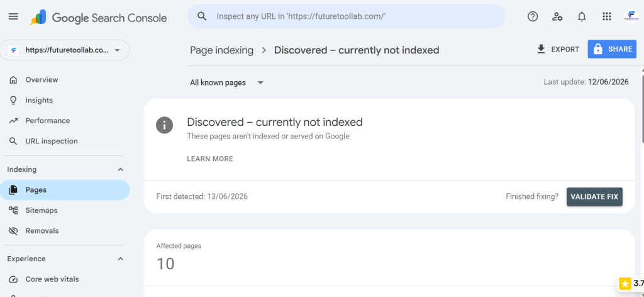Click the star rating badge
Image resolution: width=644 pixels, height=297 pixels.
tap(631, 283)
